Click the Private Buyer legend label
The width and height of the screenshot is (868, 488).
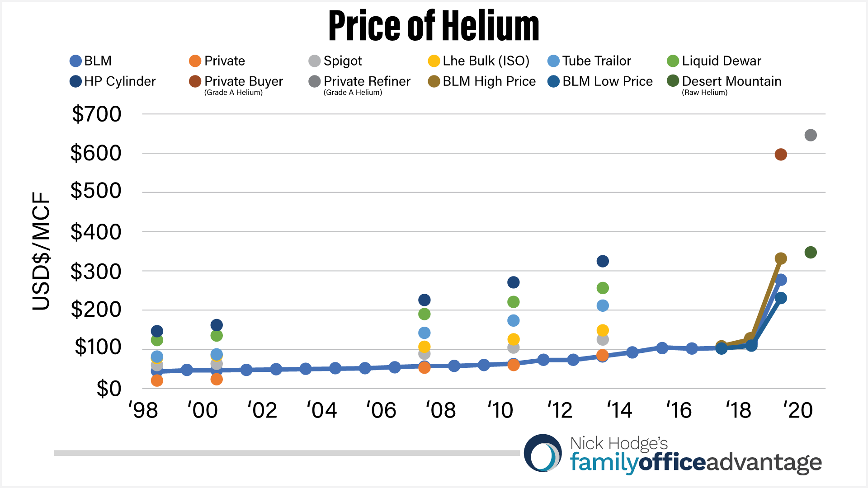coord(243,81)
